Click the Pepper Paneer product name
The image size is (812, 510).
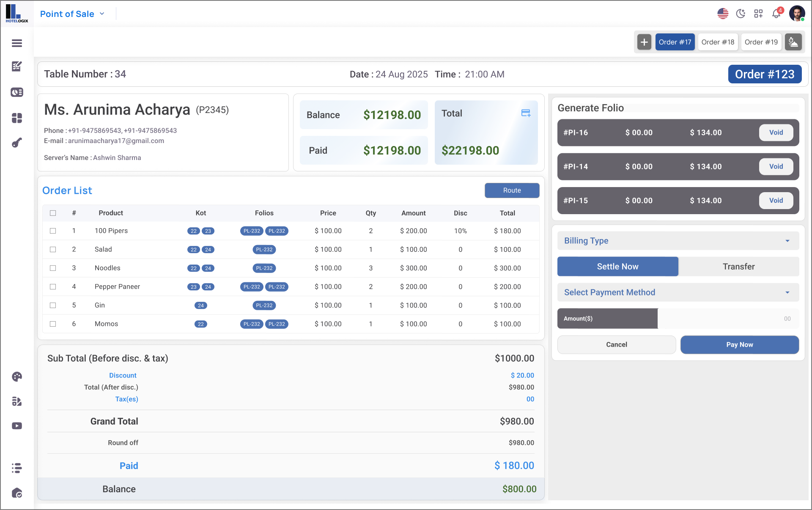[x=117, y=287]
